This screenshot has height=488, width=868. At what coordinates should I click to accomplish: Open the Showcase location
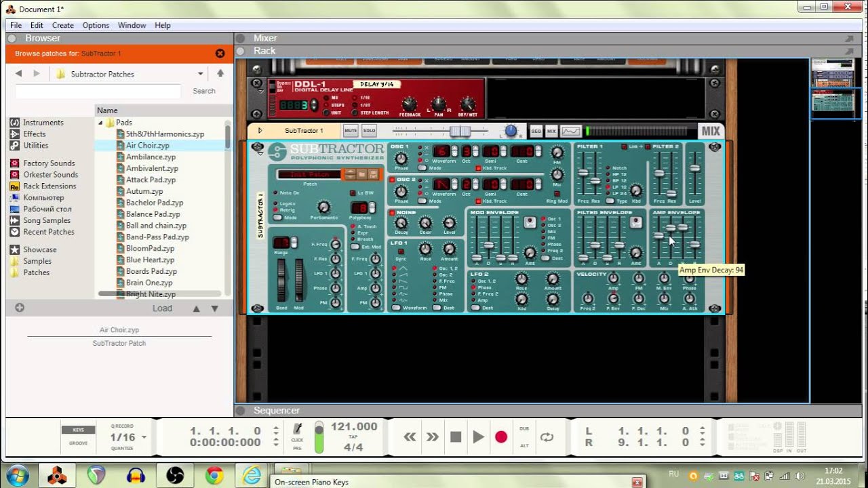click(33, 250)
